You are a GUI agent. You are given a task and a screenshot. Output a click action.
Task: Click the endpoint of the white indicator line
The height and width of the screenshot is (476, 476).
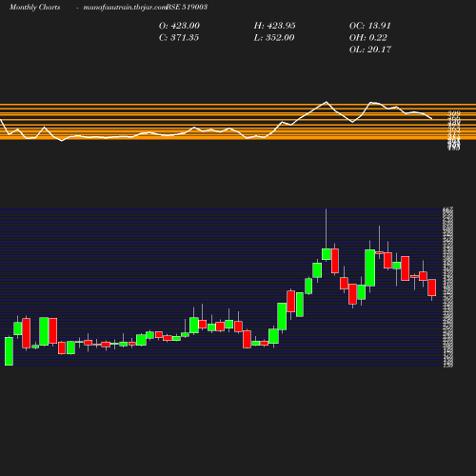[x=431, y=119]
